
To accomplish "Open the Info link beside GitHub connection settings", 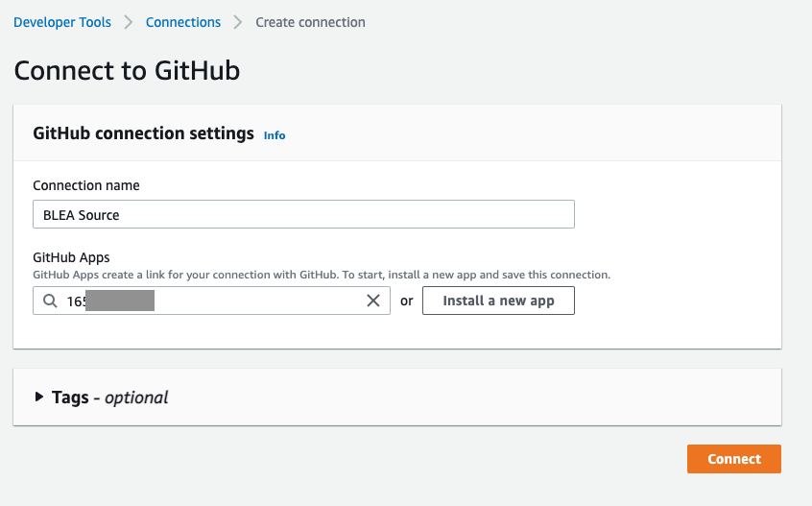I will tap(275, 135).
